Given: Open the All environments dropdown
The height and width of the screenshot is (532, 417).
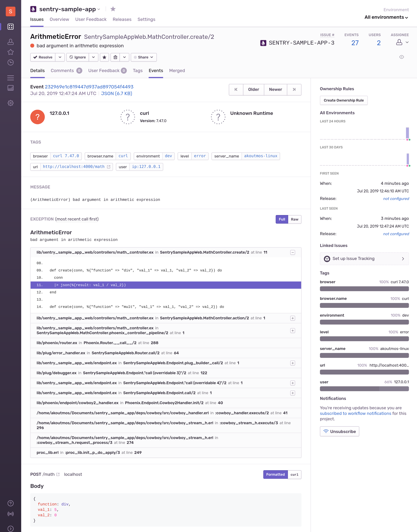Looking at the screenshot, I should tap(387, 17).
